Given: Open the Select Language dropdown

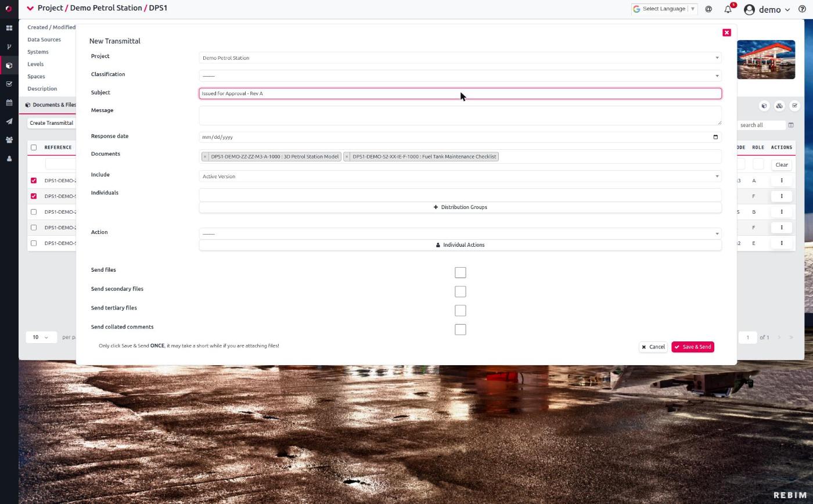Looking at the screenshot, I should 664,9.
